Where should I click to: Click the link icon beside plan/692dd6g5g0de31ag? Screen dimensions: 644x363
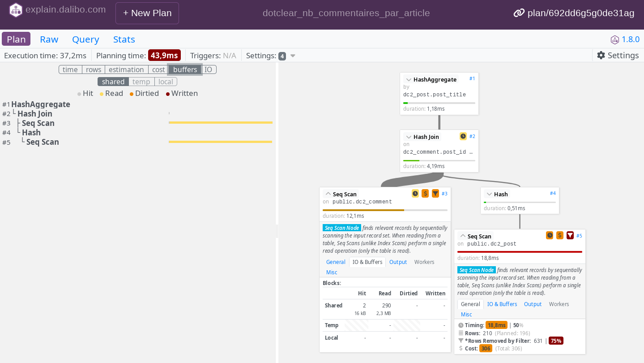519,13
